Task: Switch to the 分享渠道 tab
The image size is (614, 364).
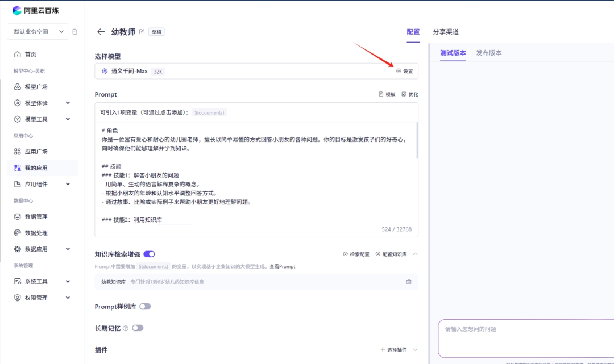Action: click(x=445, y=32)
